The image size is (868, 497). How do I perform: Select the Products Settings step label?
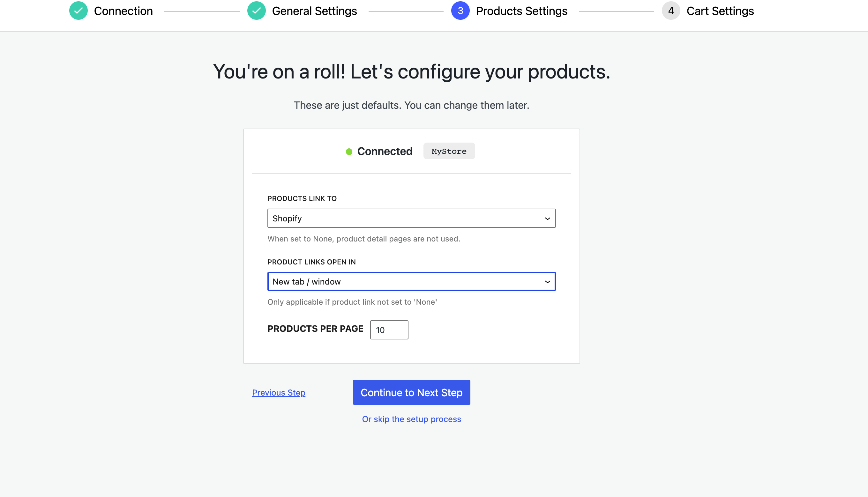521,11
